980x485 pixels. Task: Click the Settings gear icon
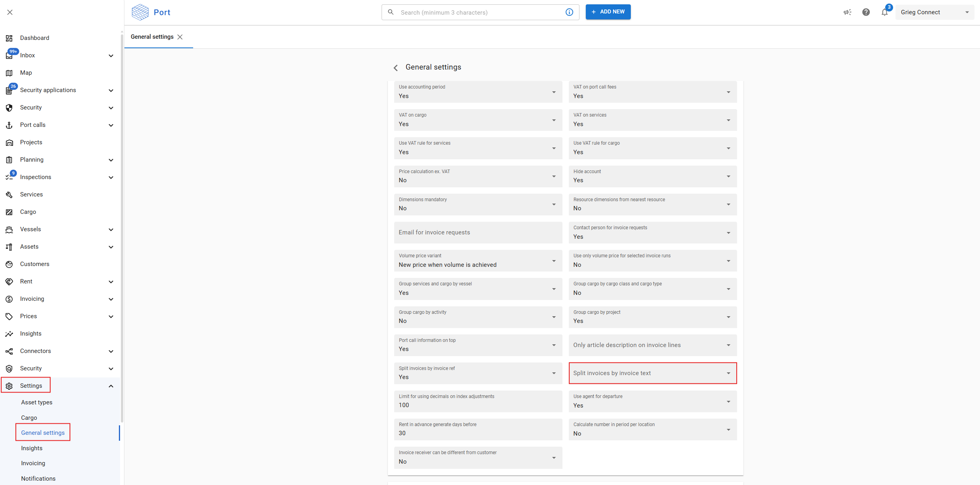[9, 386]
